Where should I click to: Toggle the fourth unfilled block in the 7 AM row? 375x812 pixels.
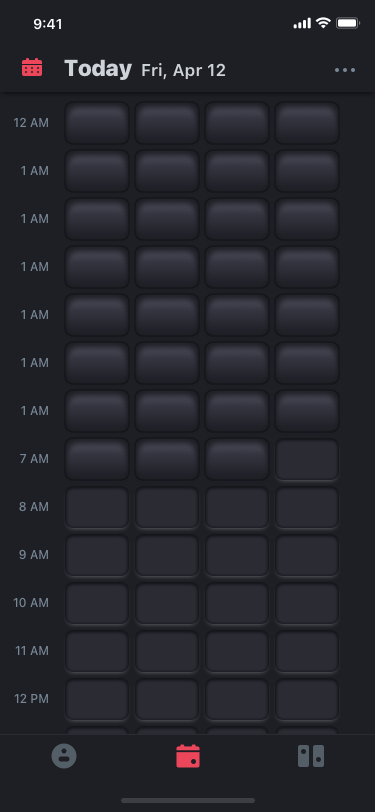[307, 459]
